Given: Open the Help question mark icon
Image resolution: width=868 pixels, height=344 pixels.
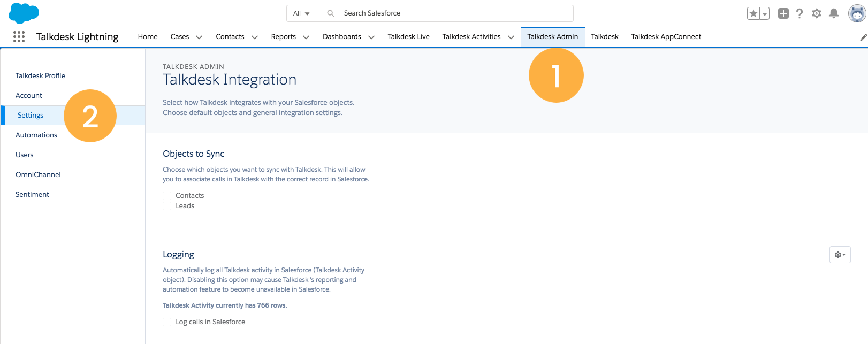Looking at the screenshot, I should click(x=800, y=13).
